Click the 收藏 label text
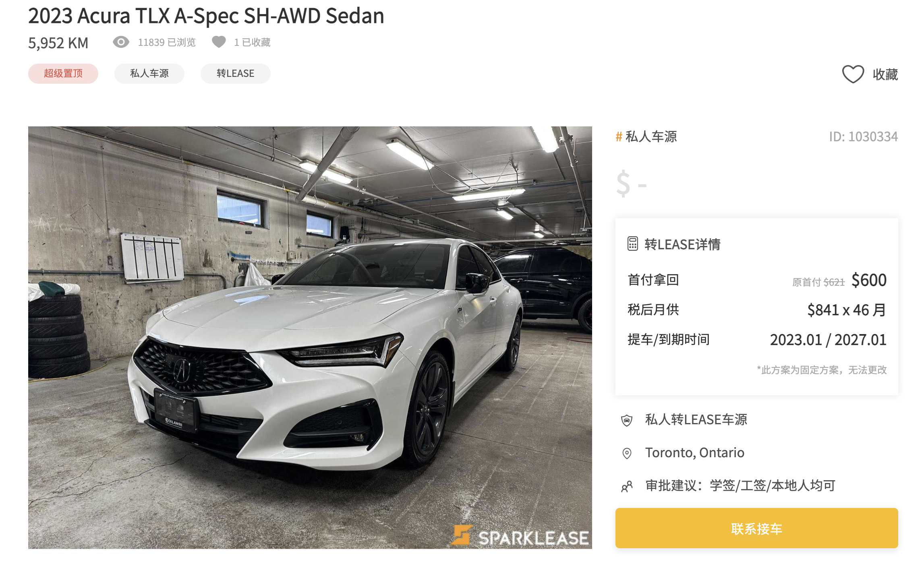This screenshot has height=578, width=924. click(x=885, y=74)
